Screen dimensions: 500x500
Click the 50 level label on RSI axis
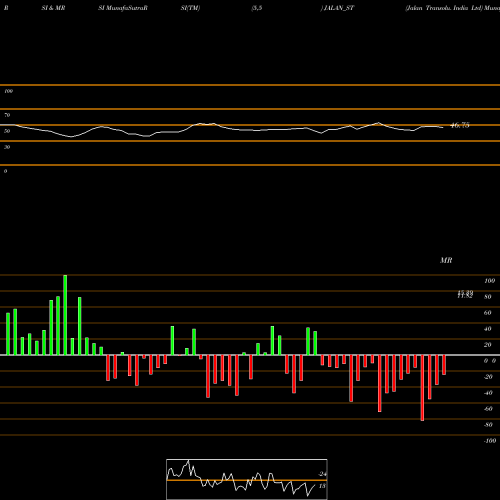tap(7, 131)
